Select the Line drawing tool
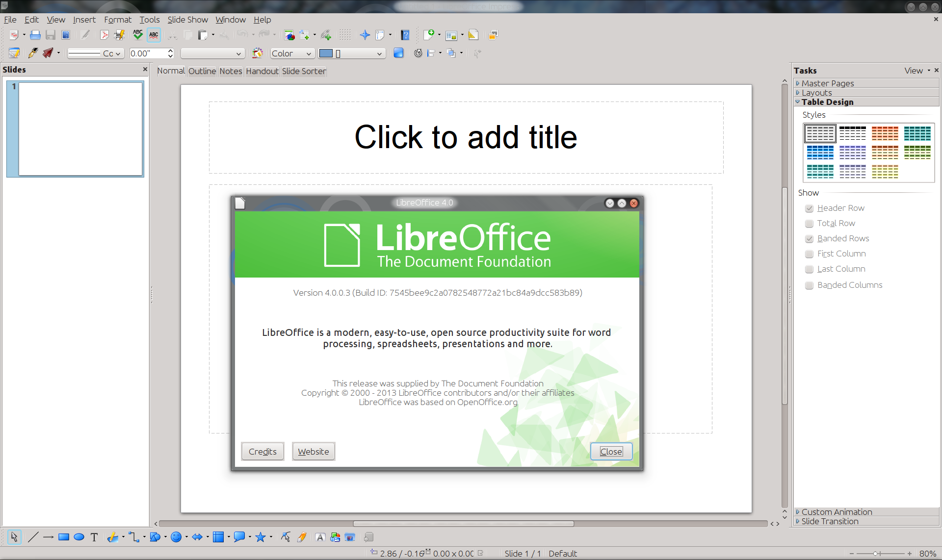This screenshot has width=942, height=560. pyautogui.click(x=33, y=537)
